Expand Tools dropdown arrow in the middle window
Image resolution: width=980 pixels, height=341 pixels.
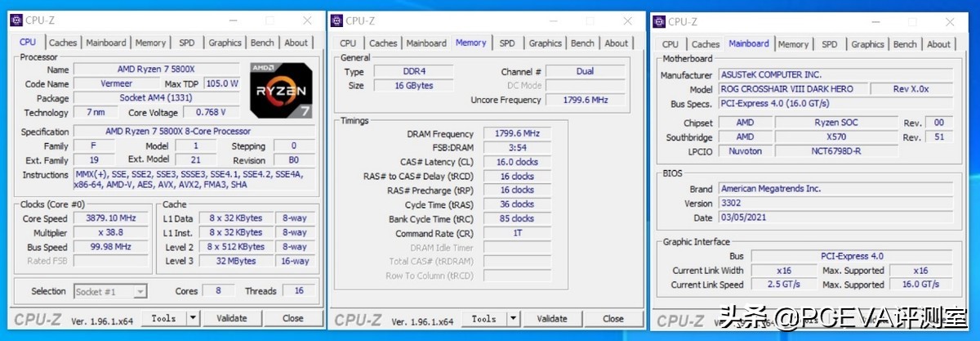[x=513, y=319]
